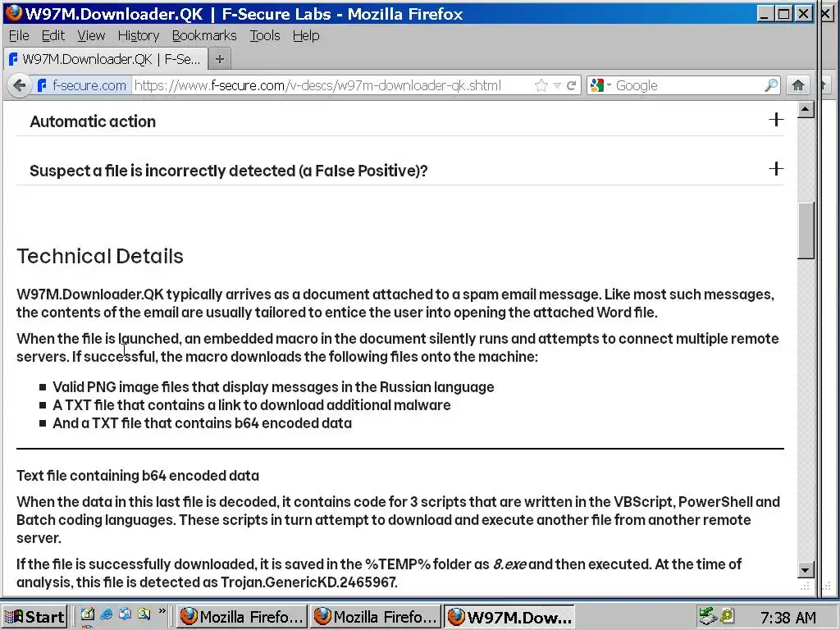Click the magnifier search icon
This screenshot has width=840, height=630.
tap(771, 85)
